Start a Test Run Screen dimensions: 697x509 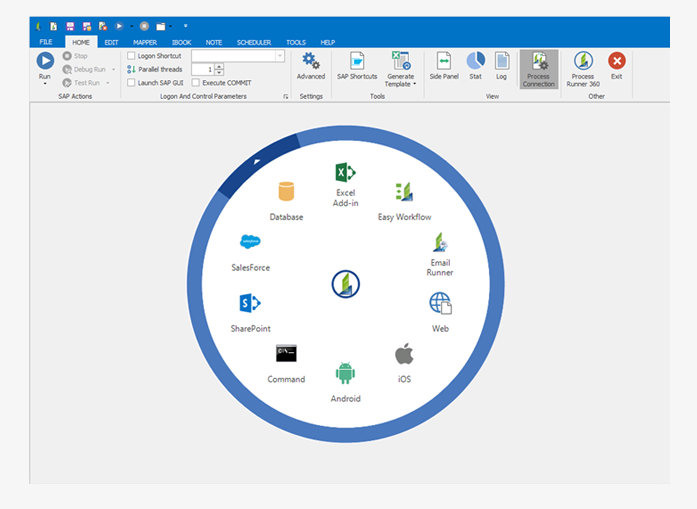pyautogui.click(x=81, y=83)
